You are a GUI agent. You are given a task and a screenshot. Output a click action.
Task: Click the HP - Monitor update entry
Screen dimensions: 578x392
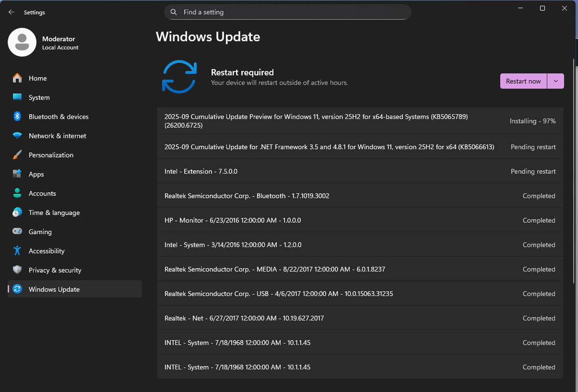[360, 220]
